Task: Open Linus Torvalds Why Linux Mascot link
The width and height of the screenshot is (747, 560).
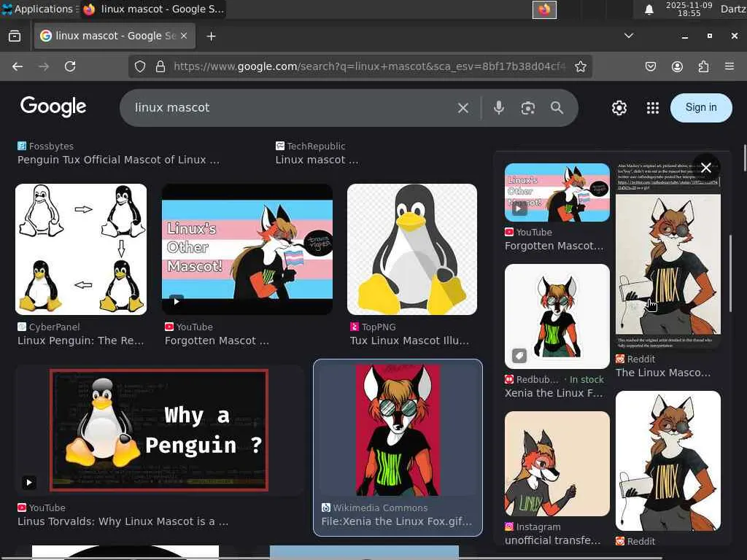Action: (x=123, y=522)
